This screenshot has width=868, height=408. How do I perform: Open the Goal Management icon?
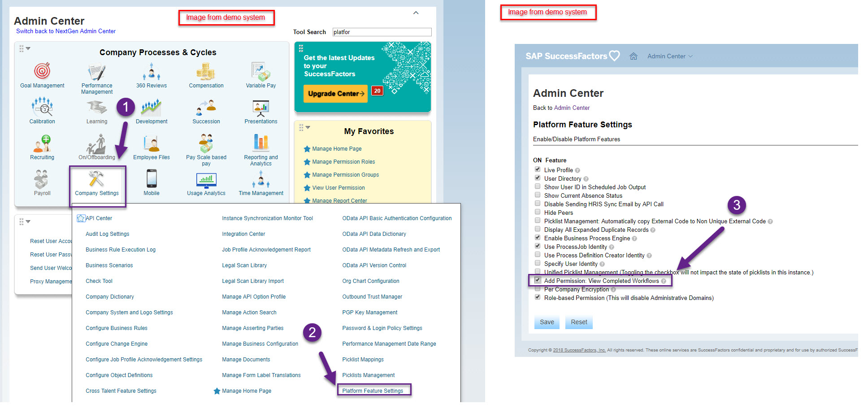pyautogui.click(x=42, y=71)
